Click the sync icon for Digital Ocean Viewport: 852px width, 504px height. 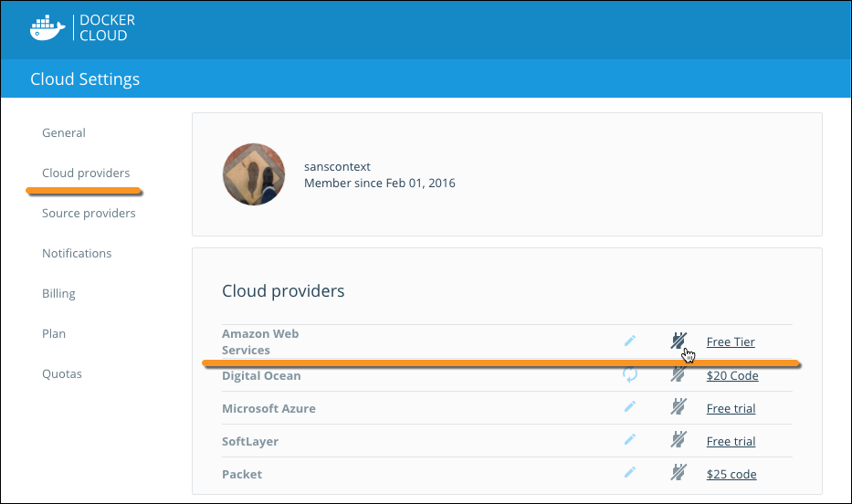[x=629, y=374]
